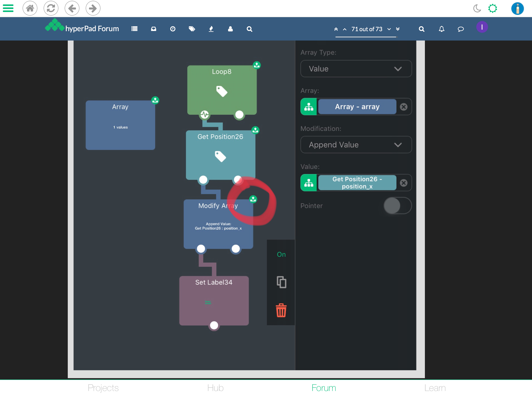Open the forum users icon
The width and height of the screenshot is (532, 399).
(230, 29)
